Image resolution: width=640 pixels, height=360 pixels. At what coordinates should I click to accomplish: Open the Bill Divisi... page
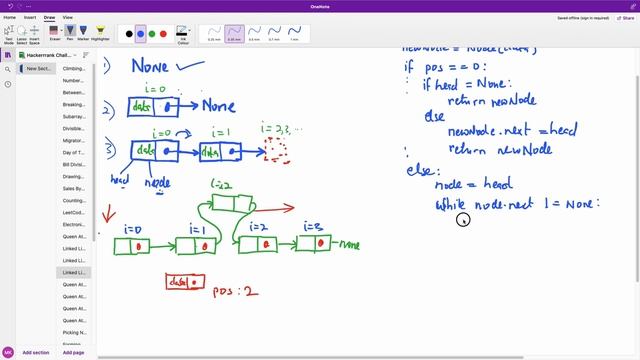pyautogui.click(x=74, y=164)
